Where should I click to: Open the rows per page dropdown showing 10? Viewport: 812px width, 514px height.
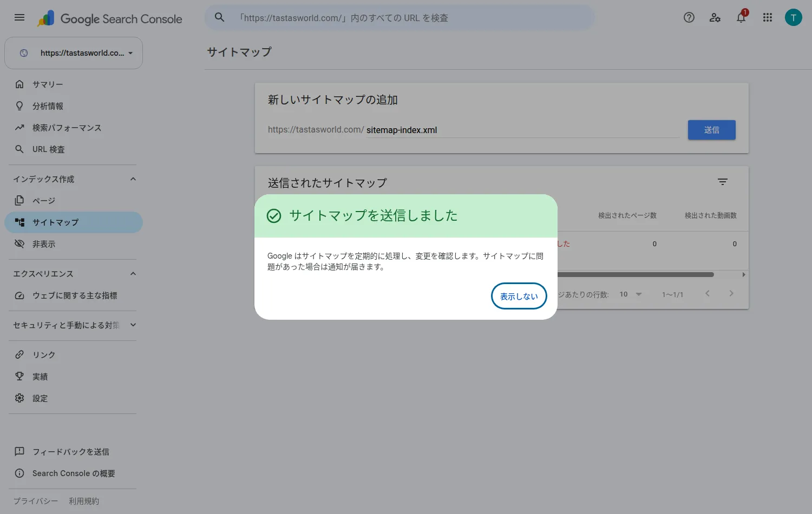tap(631, 294)
